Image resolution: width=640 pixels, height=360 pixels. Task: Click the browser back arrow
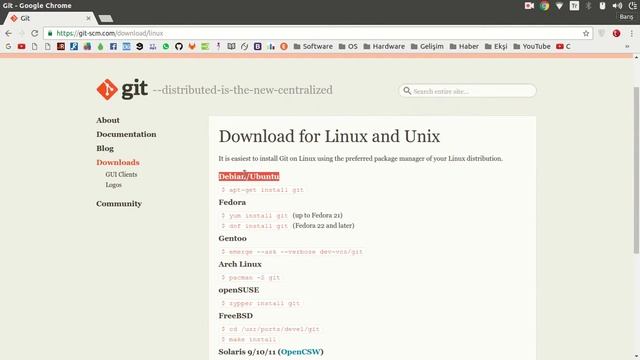point(9,33)
